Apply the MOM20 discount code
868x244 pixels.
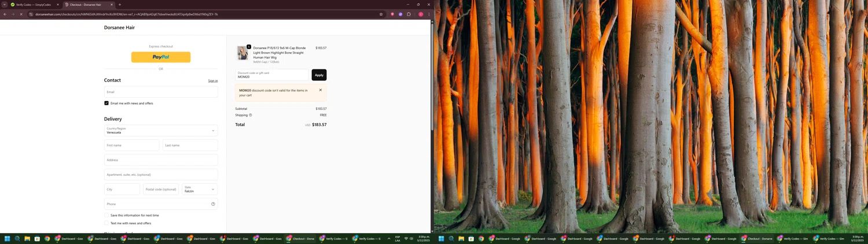(x=319, y=75)
